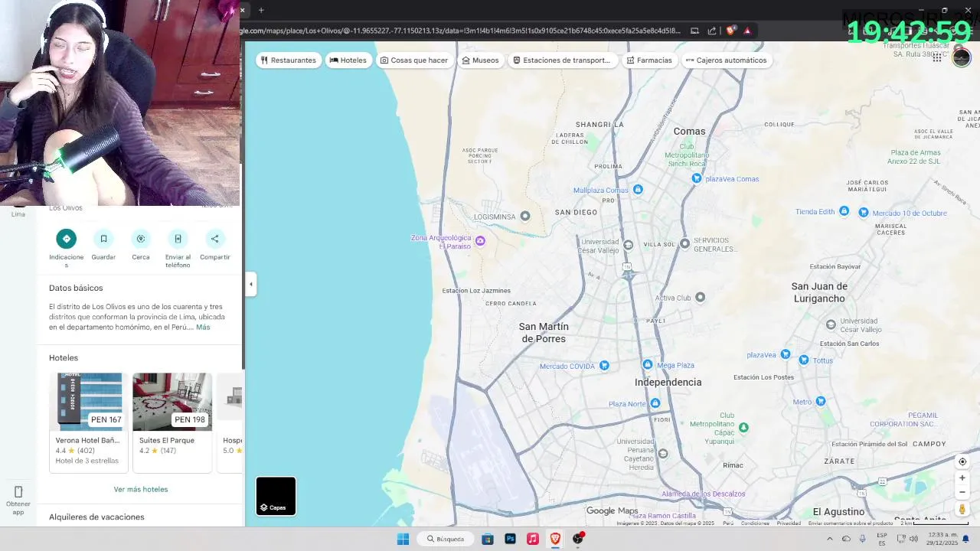Open Condiciones footer link
Viewport: 980px width, 551px height.
[755, 523]
